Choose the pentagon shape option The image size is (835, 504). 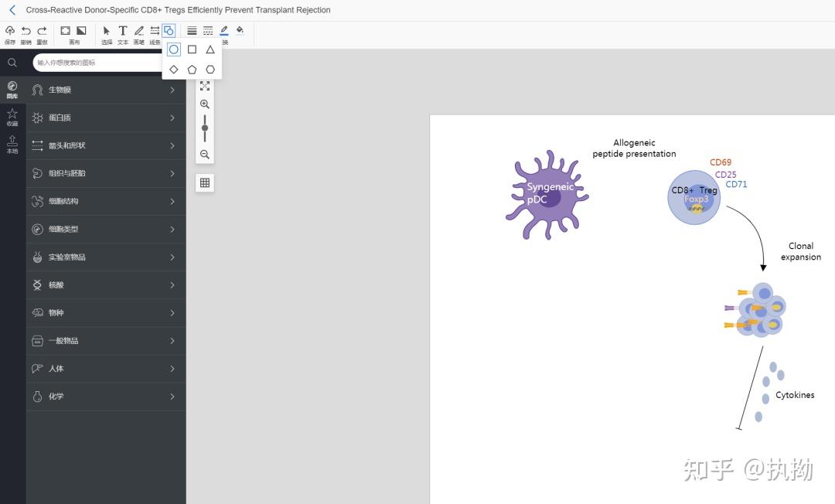click(192, 70)
